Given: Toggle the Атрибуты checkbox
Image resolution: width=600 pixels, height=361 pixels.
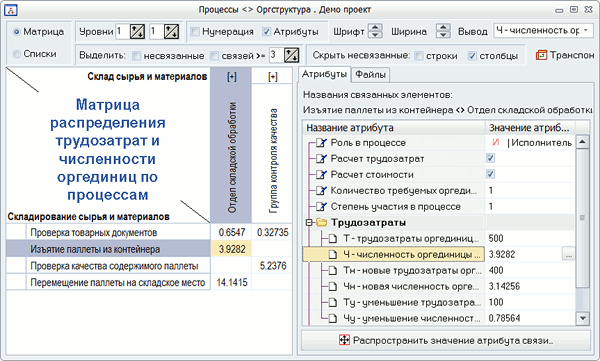Looking at the screenshot, I should (x=266, y=31).
